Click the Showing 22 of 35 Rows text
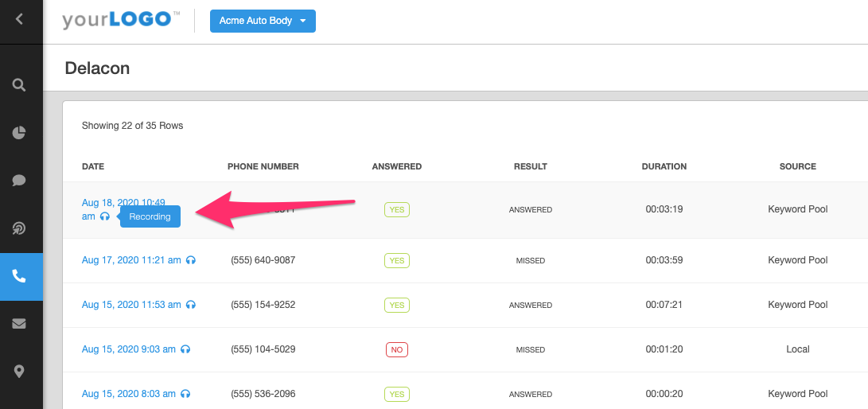Screen dimensions: 868x409 132,126
